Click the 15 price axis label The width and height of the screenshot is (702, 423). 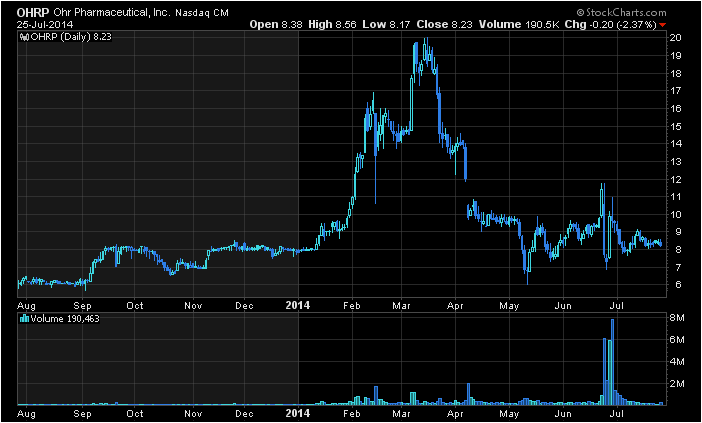(x=676, y=126)
